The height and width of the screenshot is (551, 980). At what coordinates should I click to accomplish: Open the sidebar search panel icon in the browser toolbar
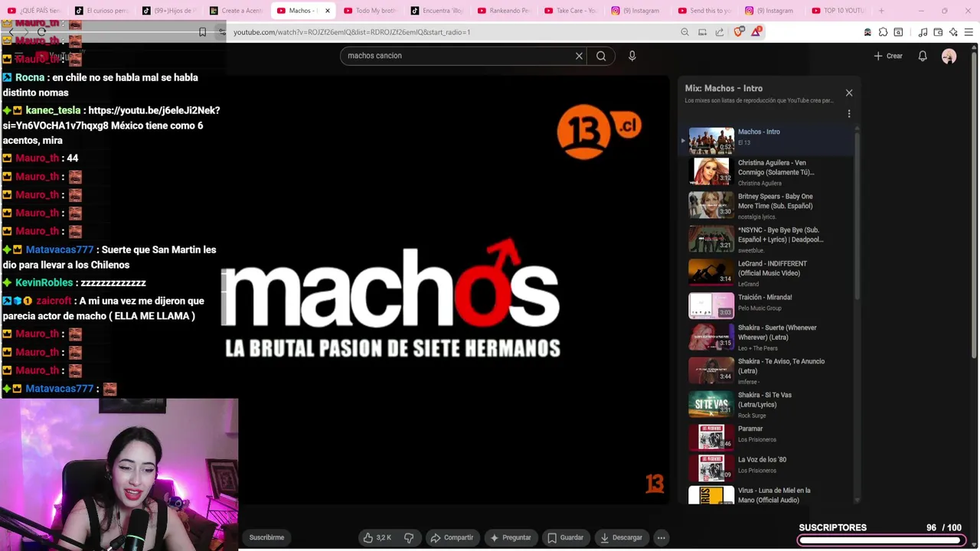[898, 32]
